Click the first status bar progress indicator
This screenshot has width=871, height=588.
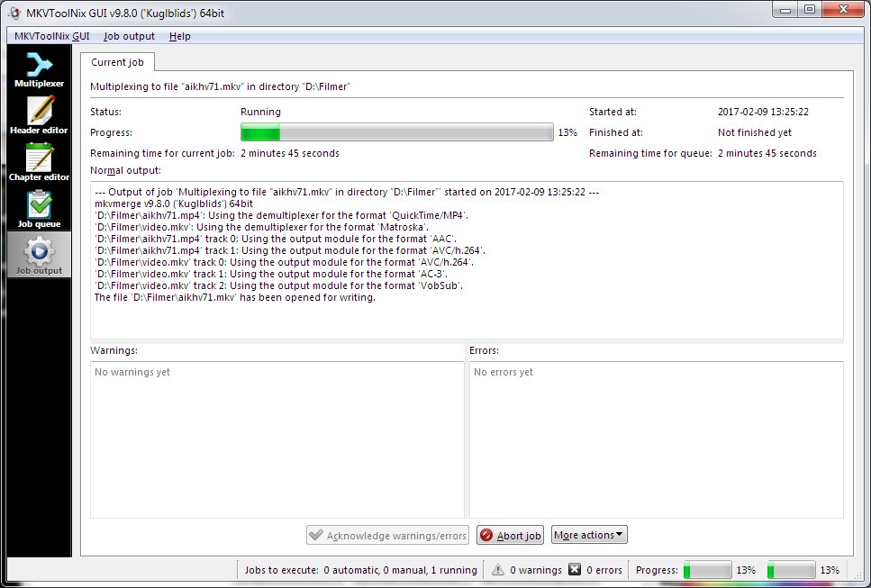(x=708, y=570)
